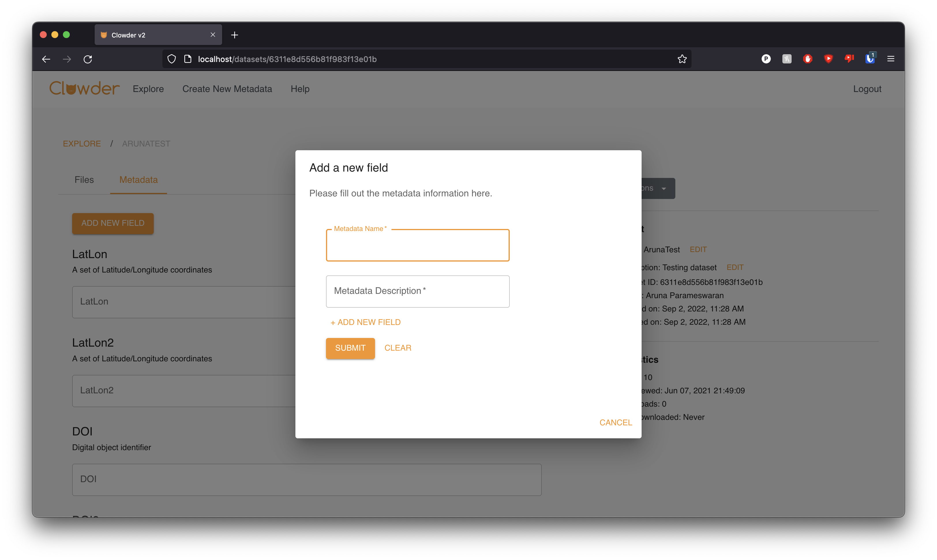Click + ADD NEW FIELD in dialog
Screen dimensions: 937x560
tap(366, 322)
